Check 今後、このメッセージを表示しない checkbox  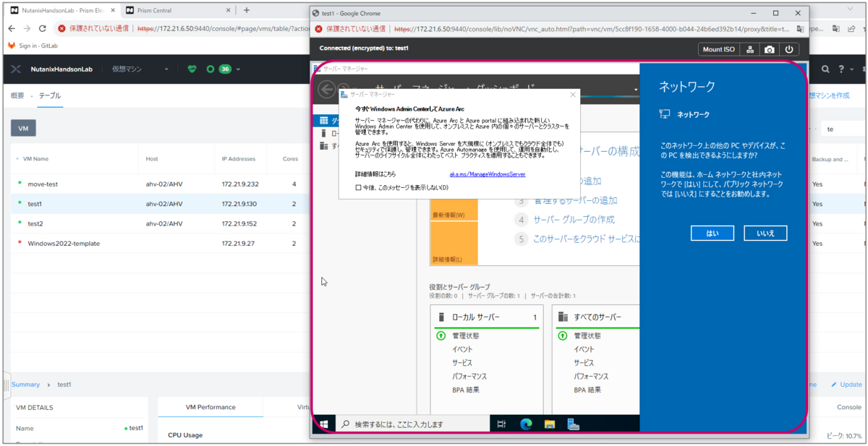click(358, 187)
